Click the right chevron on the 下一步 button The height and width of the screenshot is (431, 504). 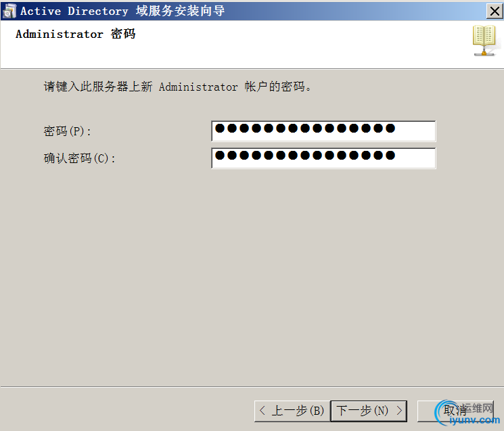(x=399, y=411)
